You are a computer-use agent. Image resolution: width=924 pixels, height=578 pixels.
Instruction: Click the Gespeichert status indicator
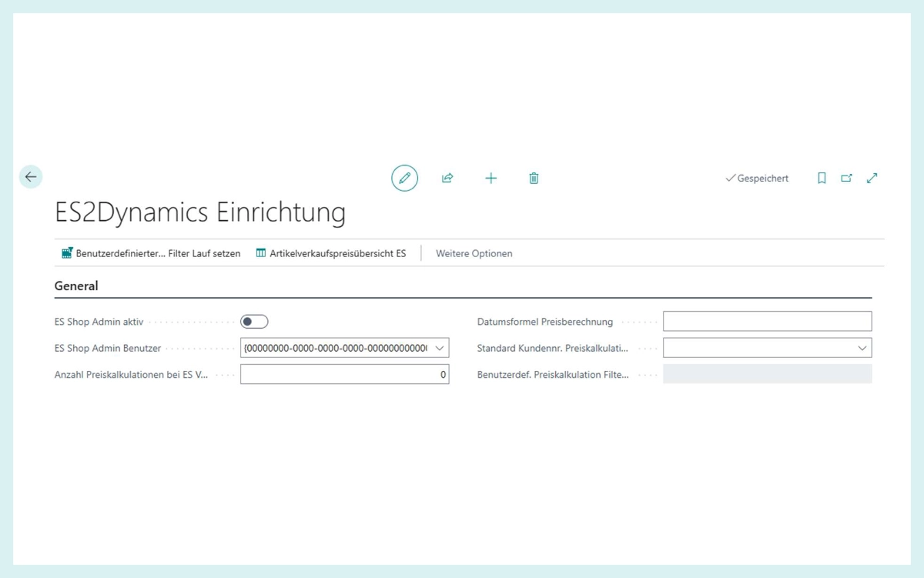757,179
